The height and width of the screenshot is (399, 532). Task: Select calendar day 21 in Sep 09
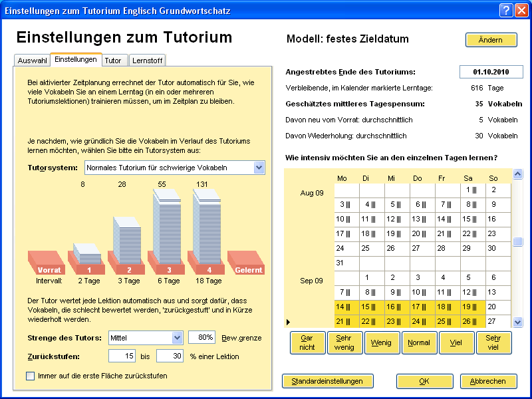(346, 321)
